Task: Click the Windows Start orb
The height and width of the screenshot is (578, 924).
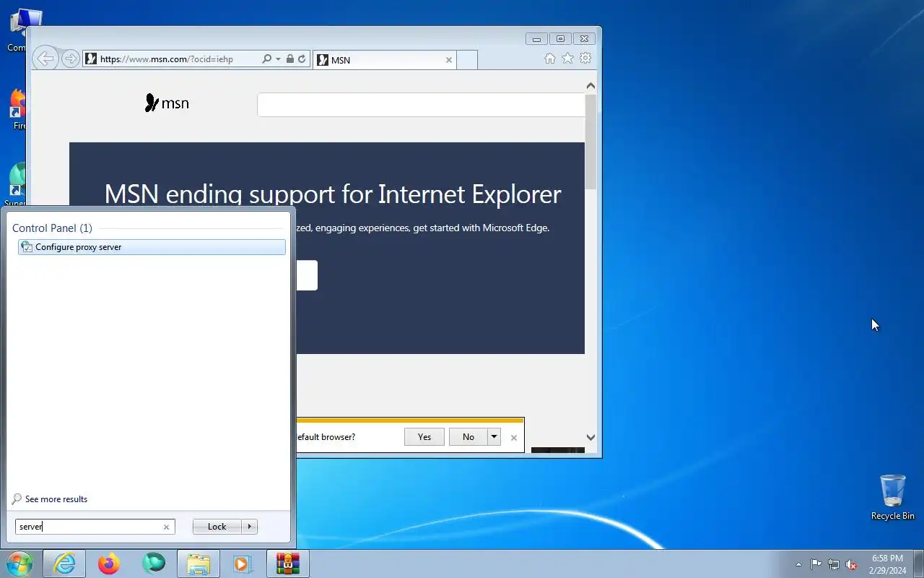Action: pyautogui.click(x=19, y=564)
